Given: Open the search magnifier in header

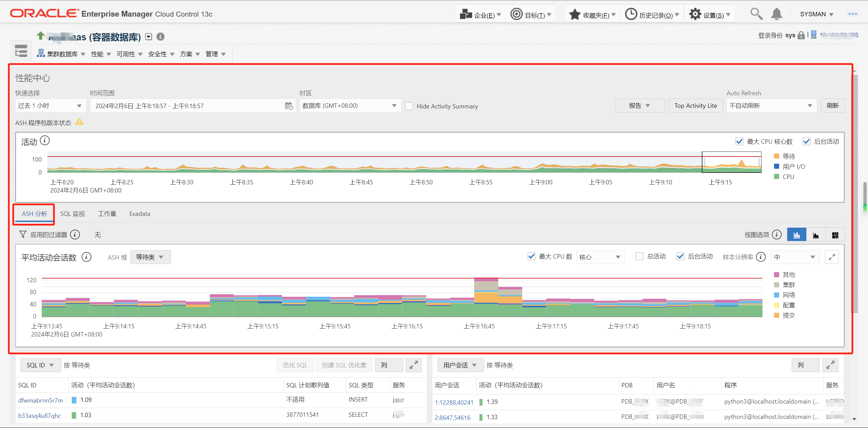Looking at the screenshot, I should click(756, 14).
